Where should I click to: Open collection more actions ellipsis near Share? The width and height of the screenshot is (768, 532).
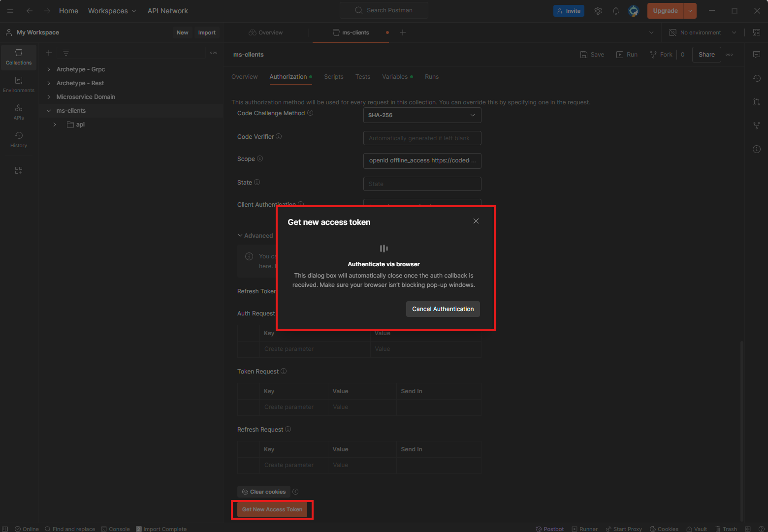tap(729, 55)
